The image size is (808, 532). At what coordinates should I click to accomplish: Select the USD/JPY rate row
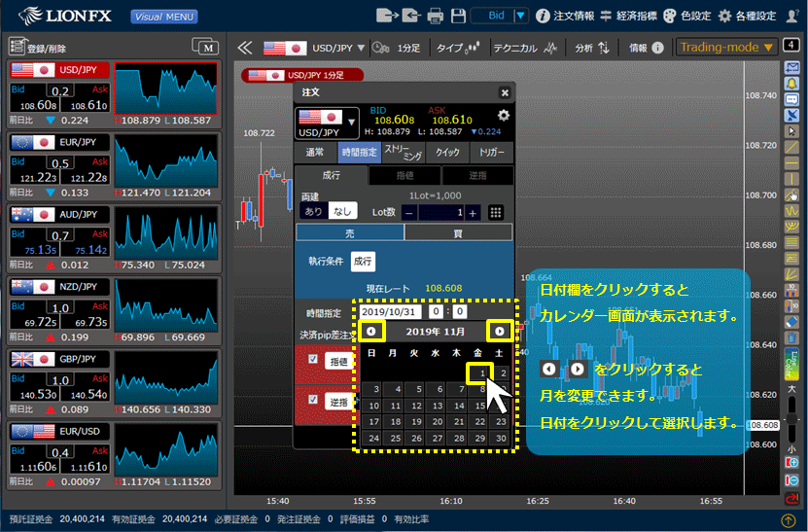click(115, 93)
